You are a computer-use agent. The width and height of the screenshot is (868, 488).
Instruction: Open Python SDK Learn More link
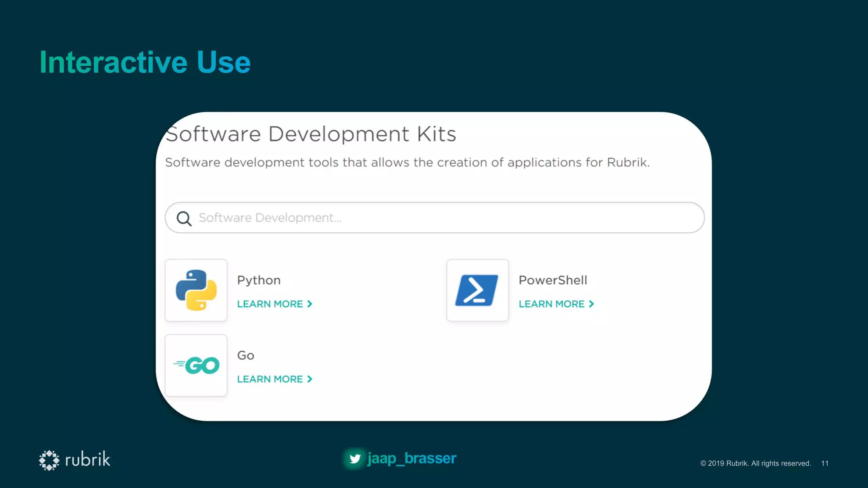coord(270,304)
